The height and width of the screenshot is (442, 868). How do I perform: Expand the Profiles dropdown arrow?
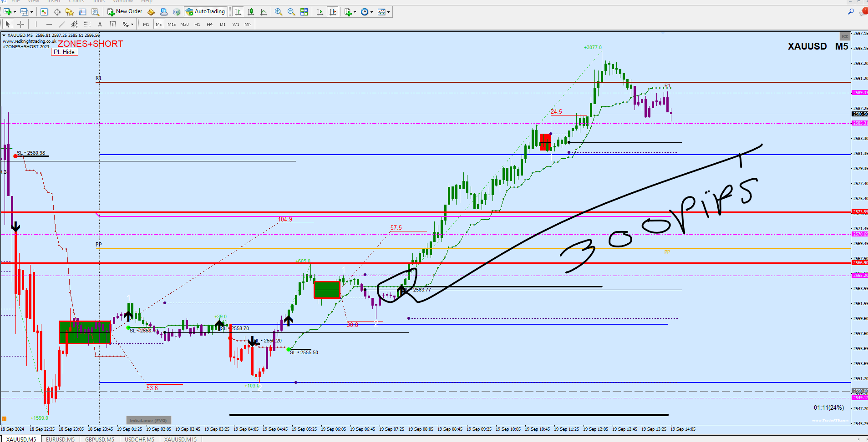(32, 12)
